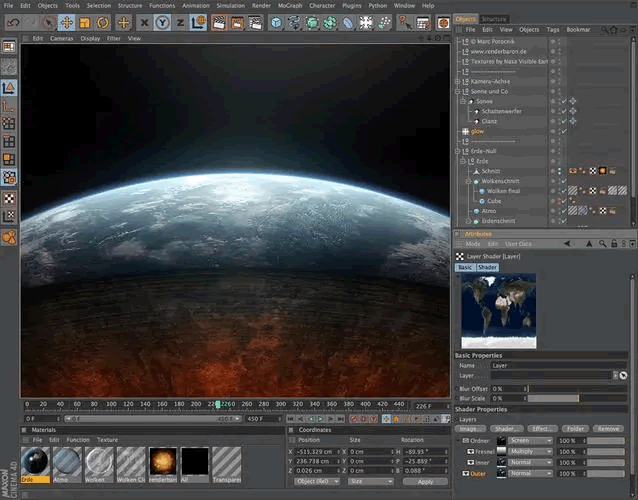Viewport: 638px width, 500px height.
Task: Toggle the checkmark for the Sonne object
Action: click(x=563, y=101)
